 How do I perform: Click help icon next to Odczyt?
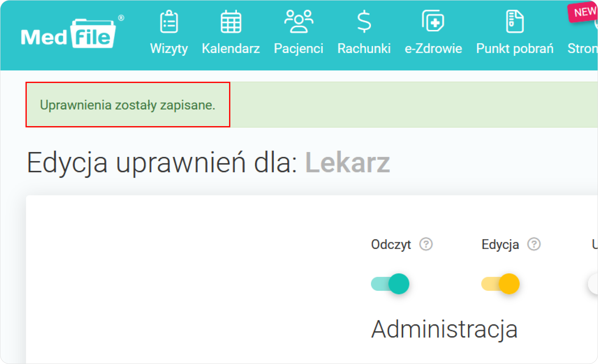click(426, 244)
